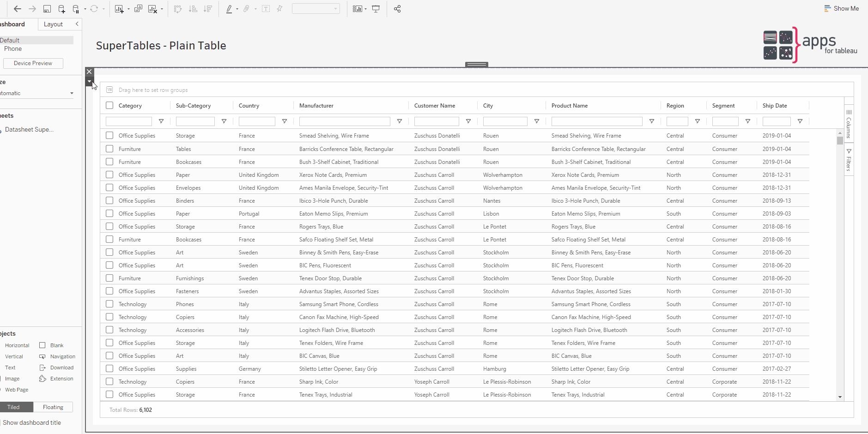
Task: Open the Category column filter icon
Action: [x=161, y=121]
